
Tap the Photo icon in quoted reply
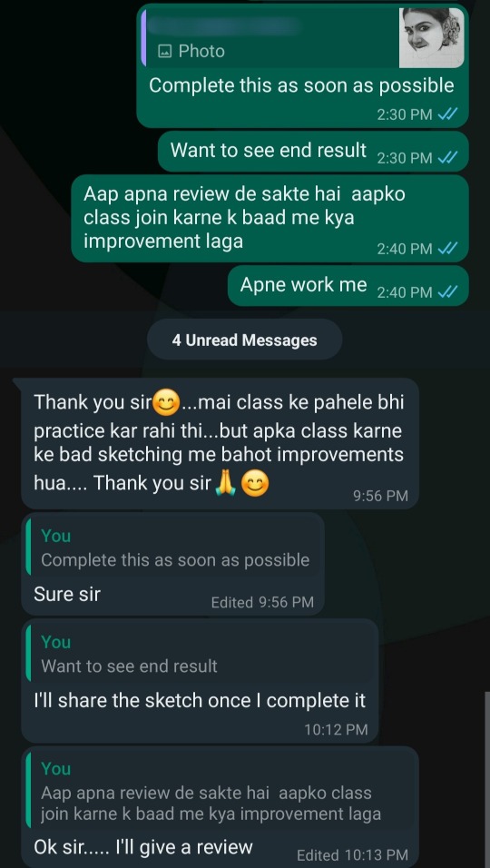[x=164, y=52]
